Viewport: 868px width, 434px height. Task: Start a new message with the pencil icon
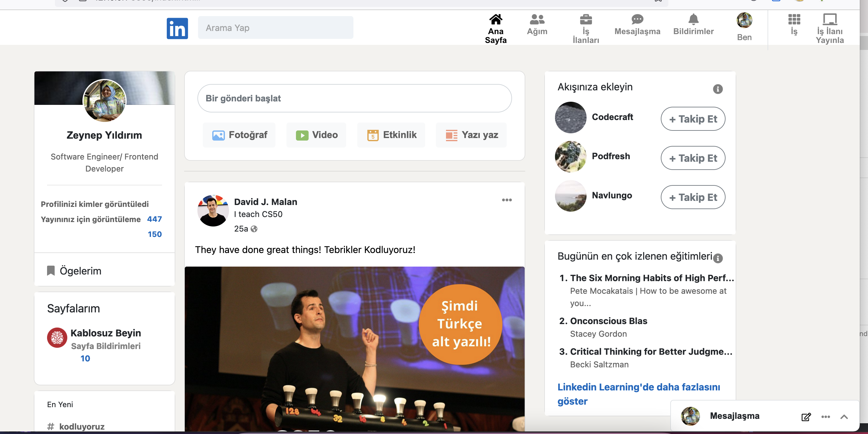(806, 417)
